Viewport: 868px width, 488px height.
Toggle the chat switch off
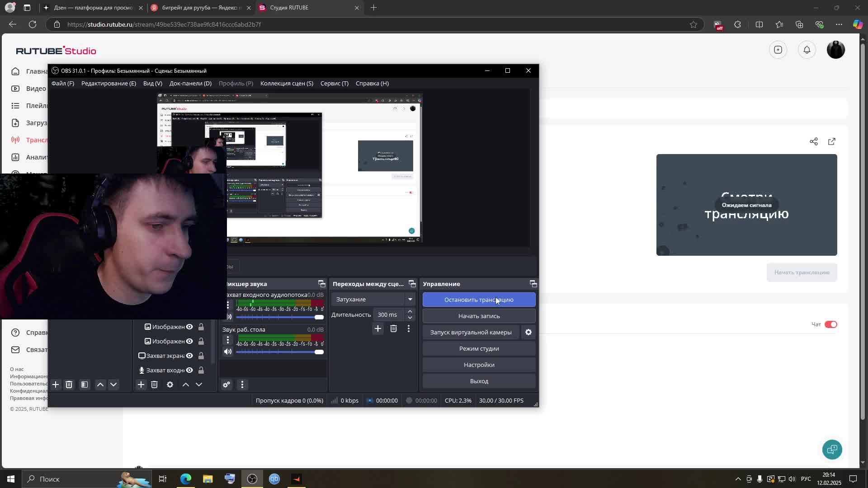coord(830,324)
